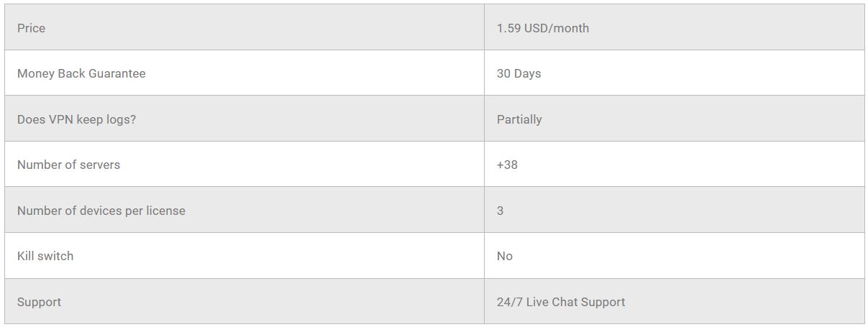Click the Money Back Guarantee label
The width and height of the screenshot is (868, 327).
tap(81, 73)
